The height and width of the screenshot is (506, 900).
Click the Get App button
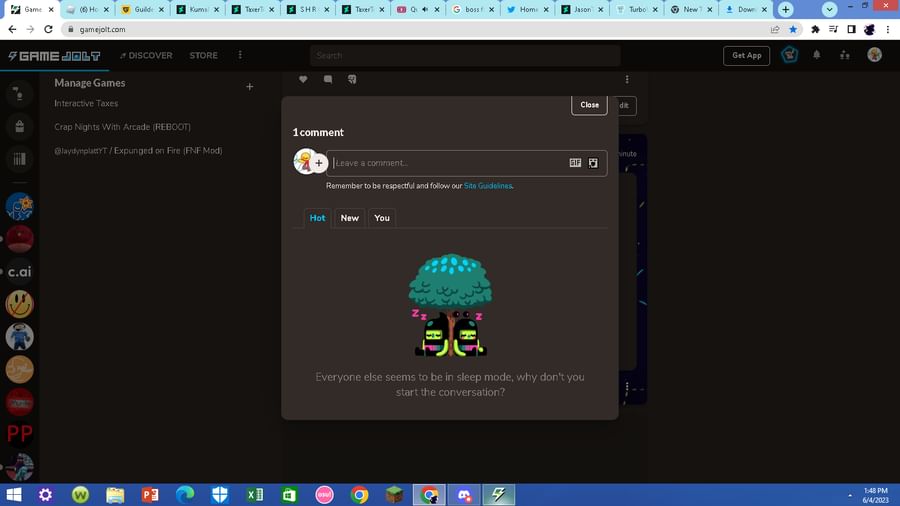pos(746,56)
